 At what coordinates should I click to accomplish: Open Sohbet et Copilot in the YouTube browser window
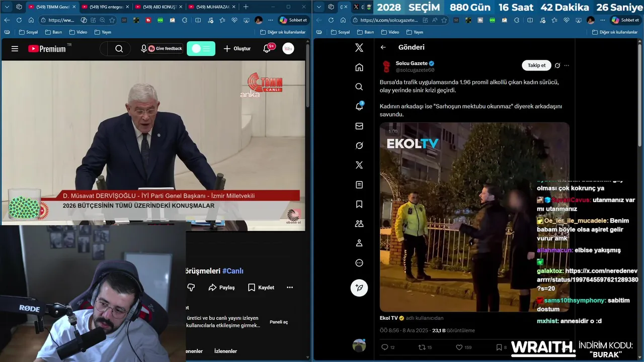(x=293, y=20)
